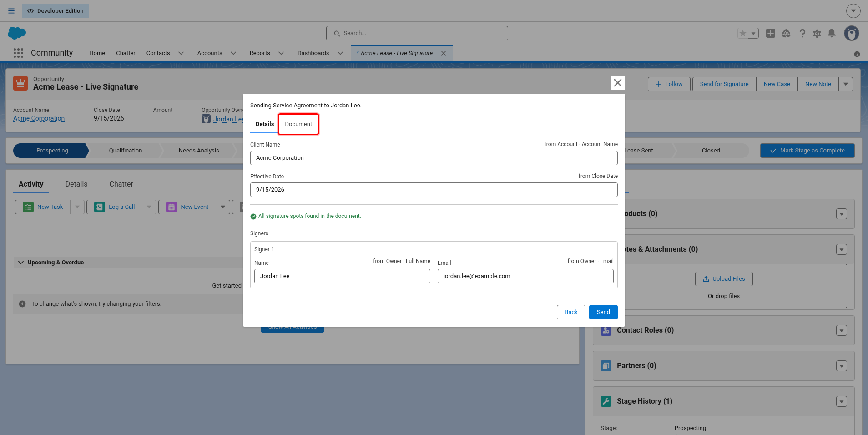Click the signer Email input field

[525, 276]
